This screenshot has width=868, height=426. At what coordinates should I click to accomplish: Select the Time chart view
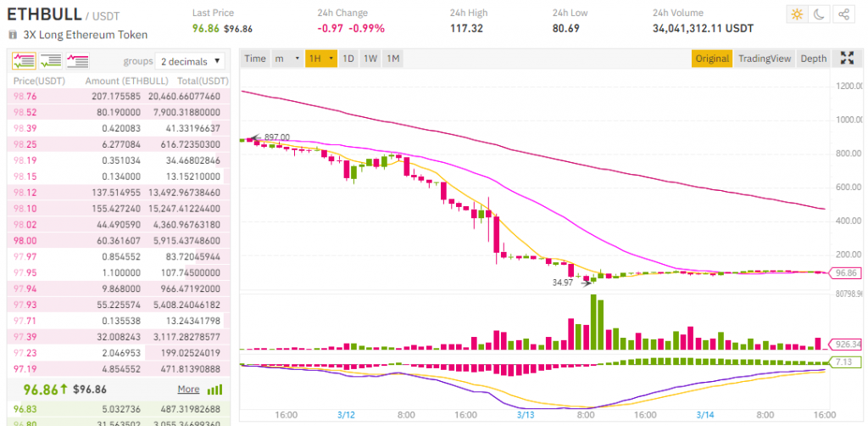(x=255, y=59)
